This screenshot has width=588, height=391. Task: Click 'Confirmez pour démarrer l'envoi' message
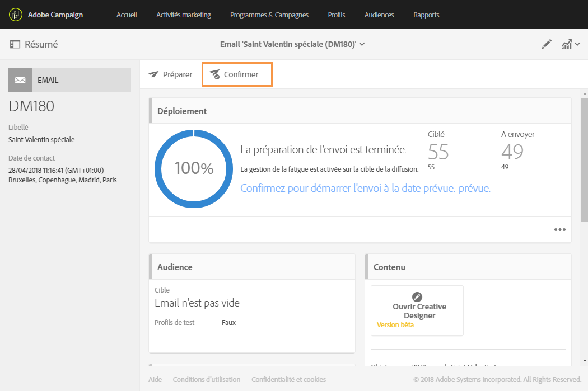pos(365,188)
